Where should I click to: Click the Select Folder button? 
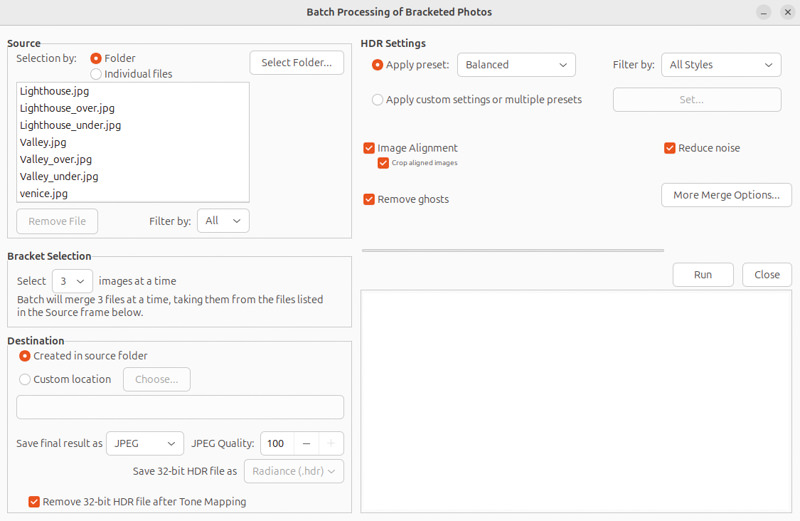click(296, 63)
